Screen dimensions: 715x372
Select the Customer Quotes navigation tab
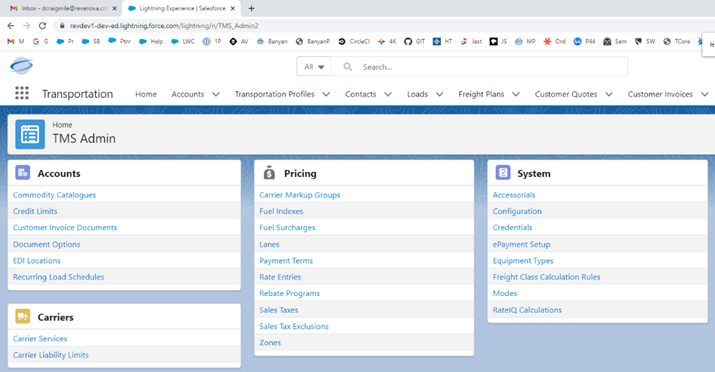(566, 94)
